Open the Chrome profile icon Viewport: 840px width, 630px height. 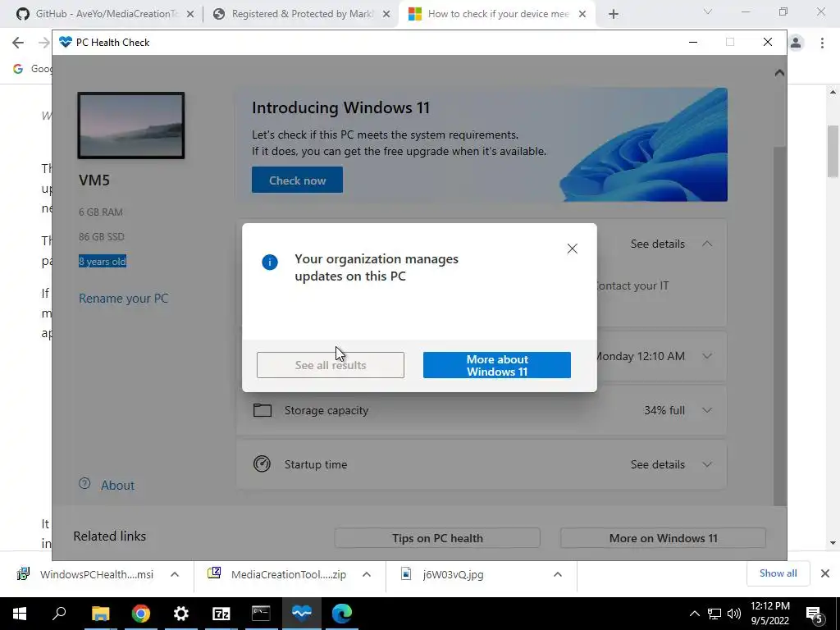pyautogui.click(x=796, y=43)
